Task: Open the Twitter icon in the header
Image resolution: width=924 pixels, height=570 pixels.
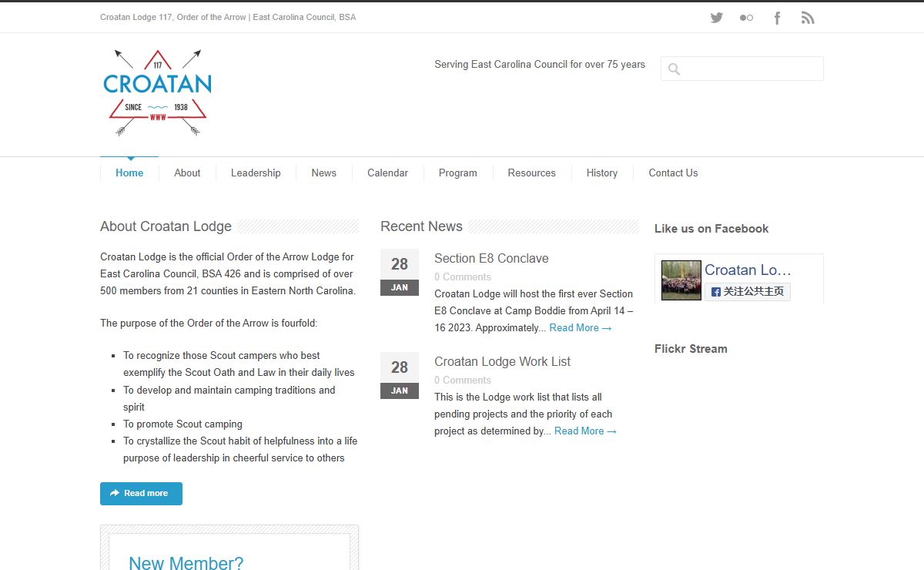Action: pos(717,18)
